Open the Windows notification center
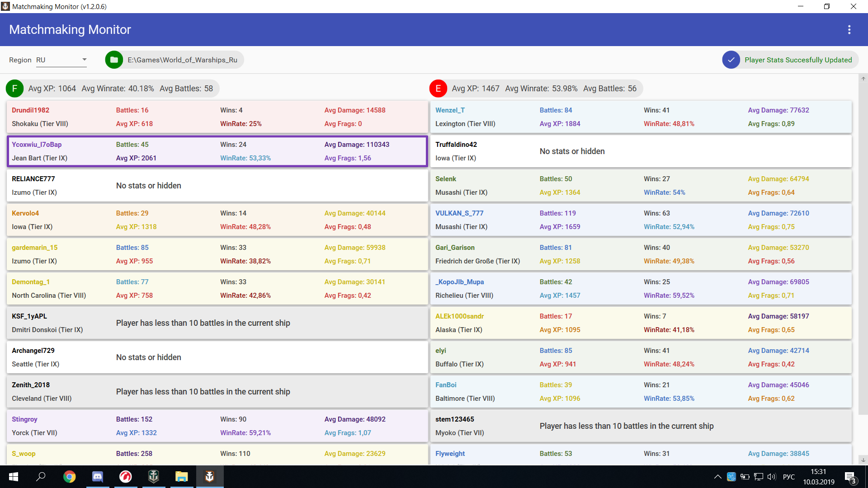 tap(849, 477)
